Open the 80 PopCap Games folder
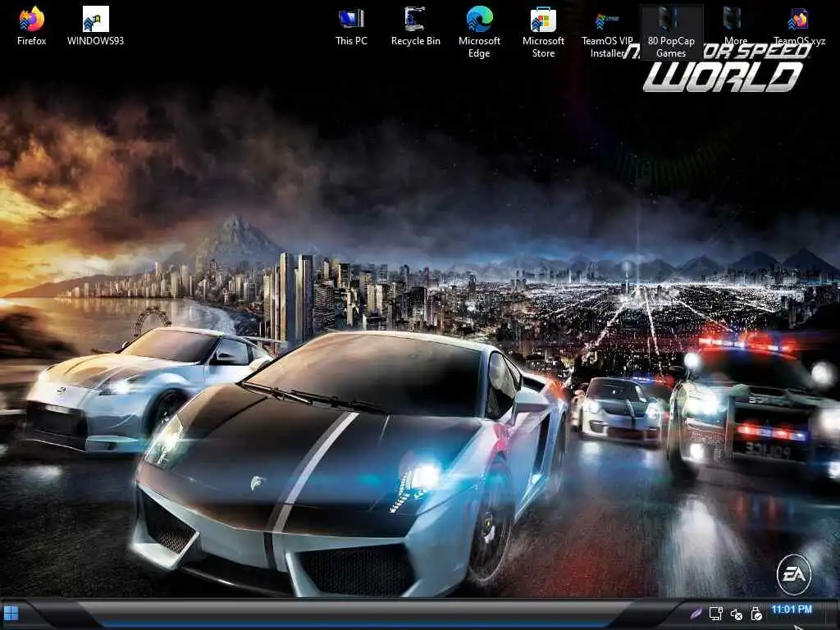 coord(671,32)
